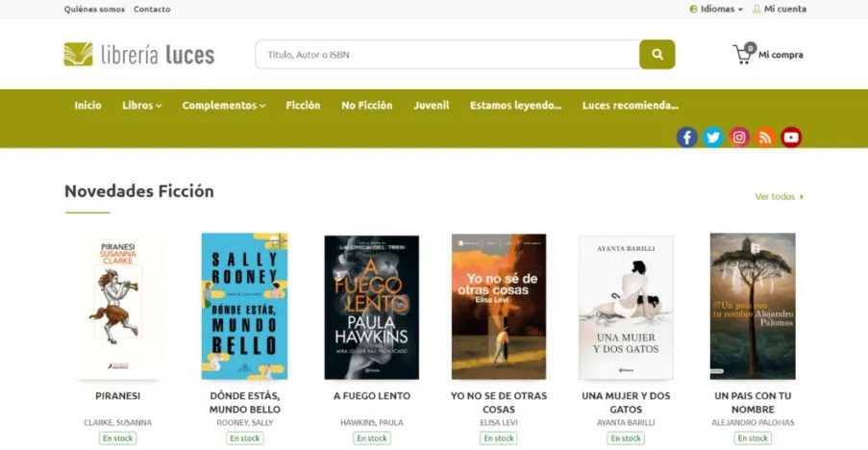
Task: Click the DÓNDE ESTÁS, MUNDO BELLO title
Action: tap(245, 402)
